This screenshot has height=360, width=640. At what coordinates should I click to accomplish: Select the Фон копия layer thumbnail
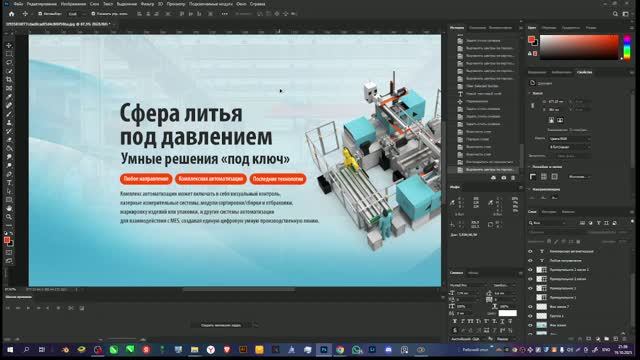541,325
